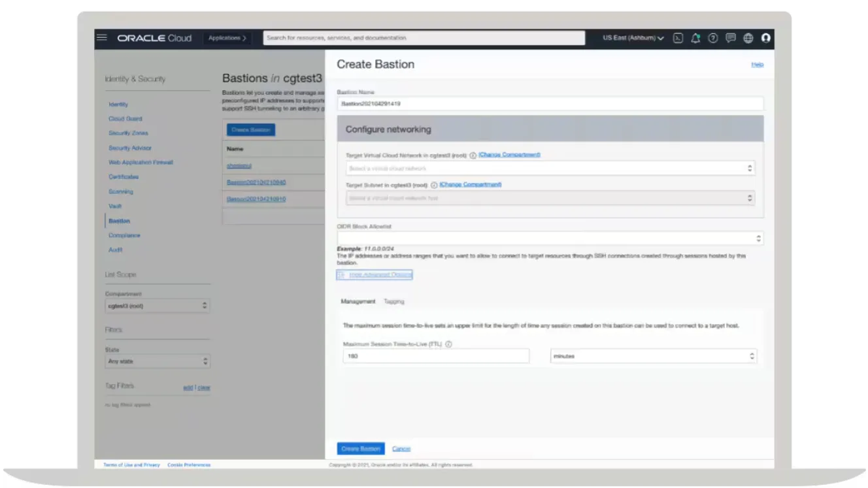The width and height of the screenshot is (868, 488).
Task: Switch to the Tagging tab
Action: [x=394, y=301]
